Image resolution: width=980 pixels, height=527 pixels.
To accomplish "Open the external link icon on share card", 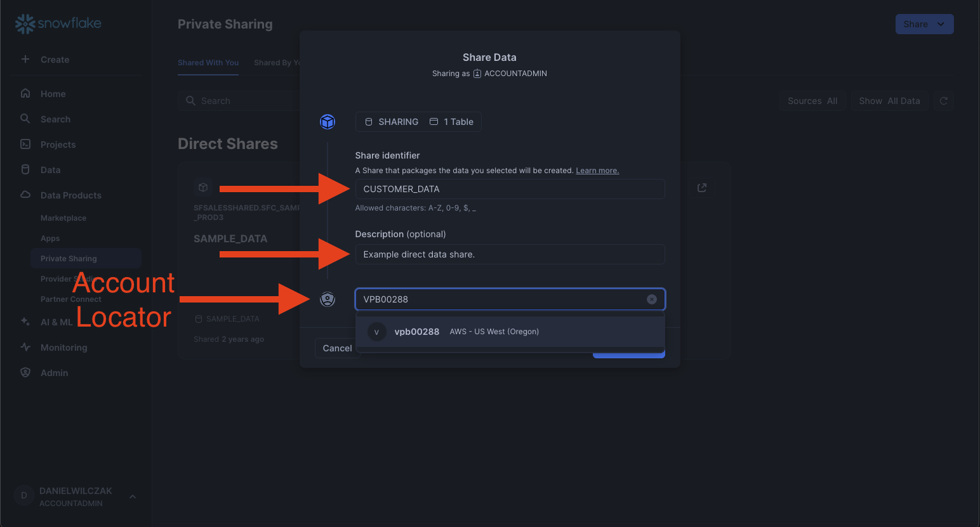I will click(x=702, y=188).
